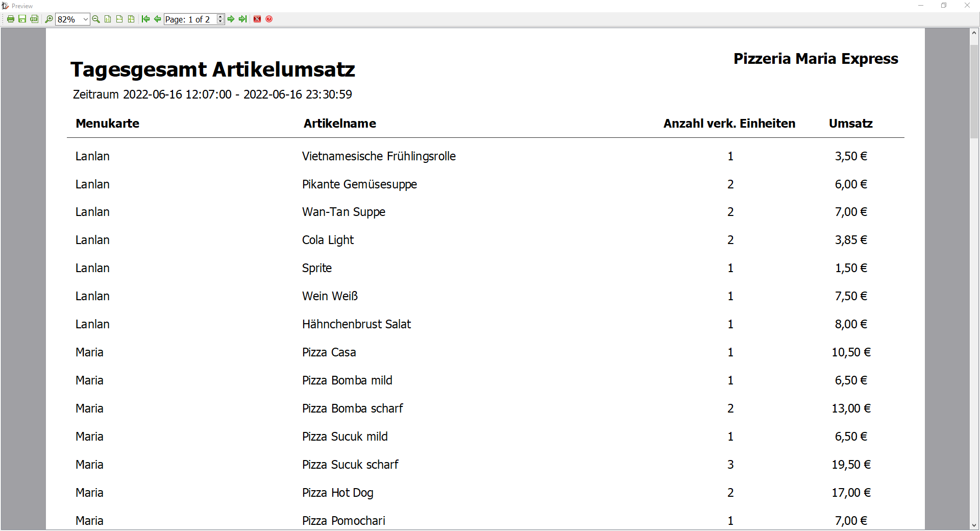Export the report to PDF
Image resolution: width=980 pixels, height=531 pixels.
click(34, 19)
